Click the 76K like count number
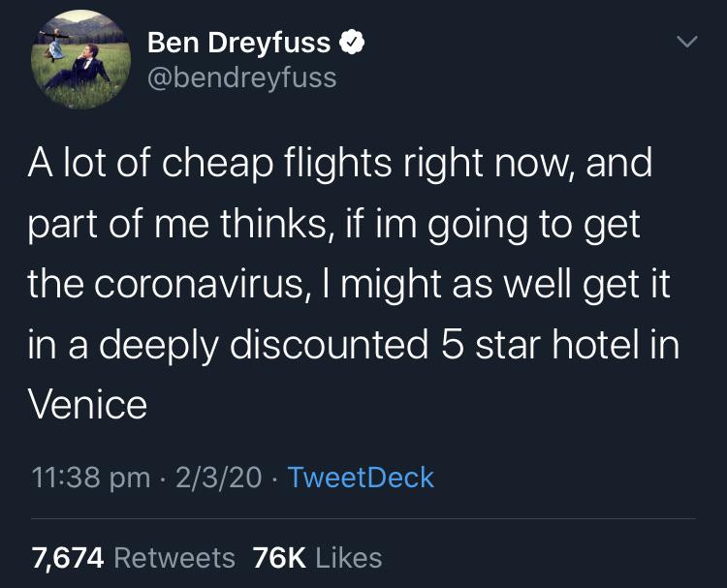 click(278, 557)
